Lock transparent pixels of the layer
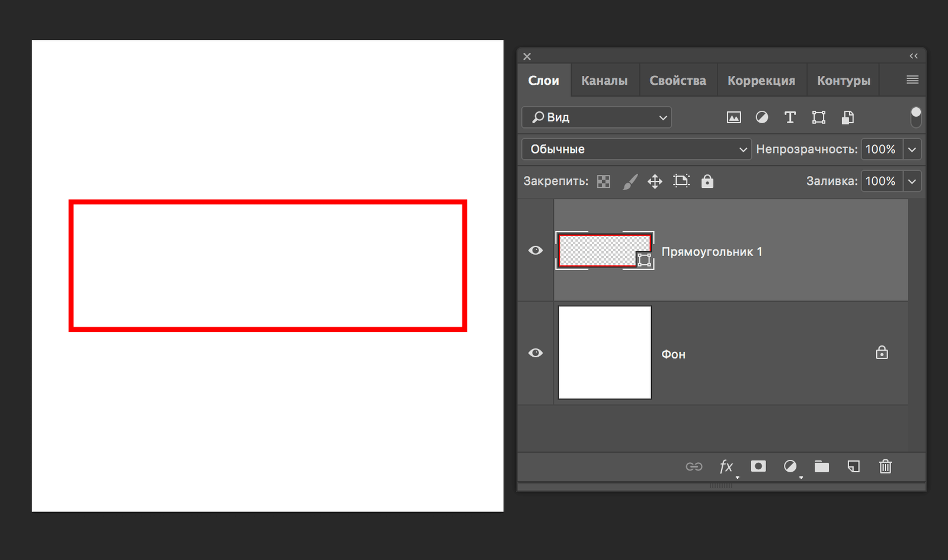The width and height of the screenshot is (948, 560). tap(603, 181)
